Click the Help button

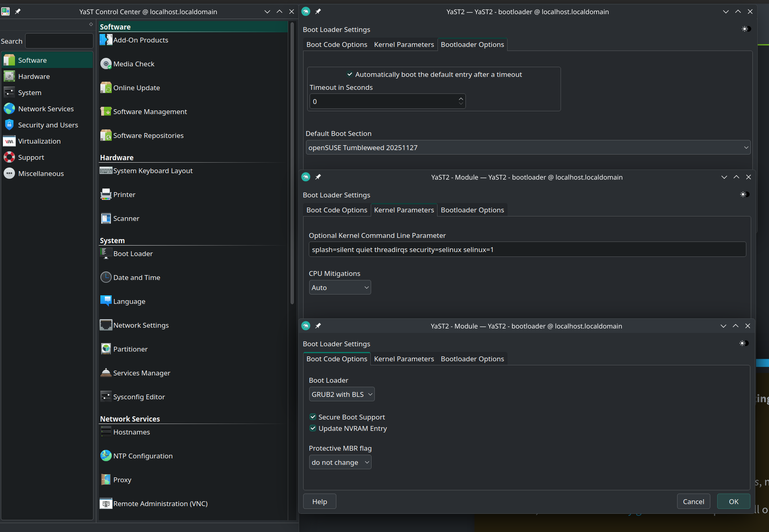319,502
